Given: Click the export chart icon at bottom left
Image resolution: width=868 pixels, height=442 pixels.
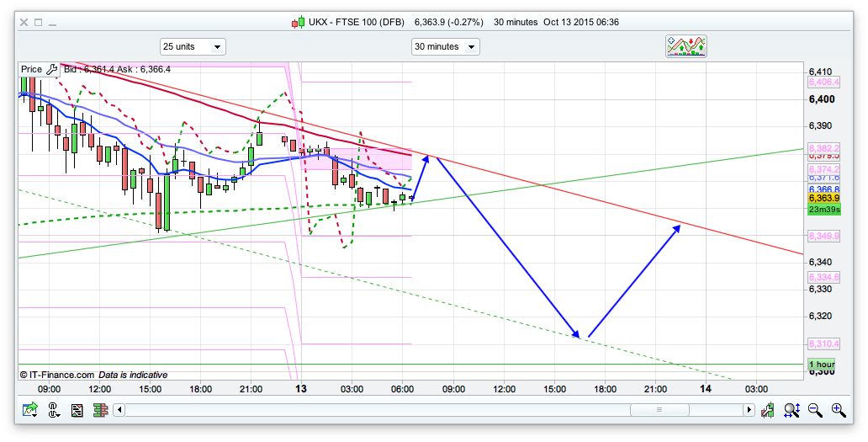Looking at the screenshot, I should pos(31,410).
